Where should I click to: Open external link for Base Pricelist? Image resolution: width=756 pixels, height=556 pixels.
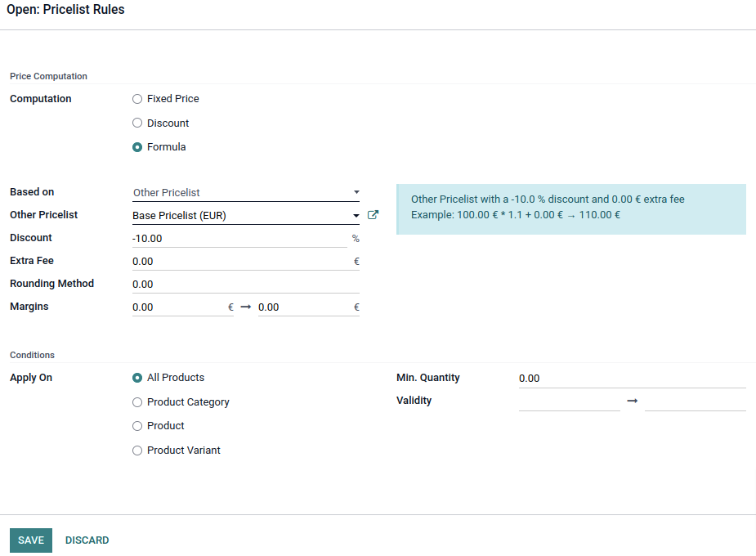click(x=373, y=215)
